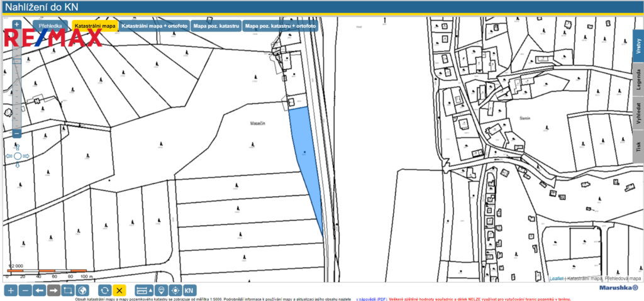Click the GPS location pin button
Viewport: 644px width, 301px height.
point(162,291)
